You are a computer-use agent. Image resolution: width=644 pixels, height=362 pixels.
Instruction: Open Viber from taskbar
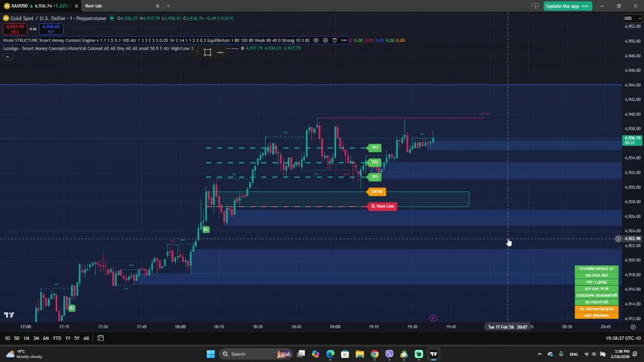389,354
